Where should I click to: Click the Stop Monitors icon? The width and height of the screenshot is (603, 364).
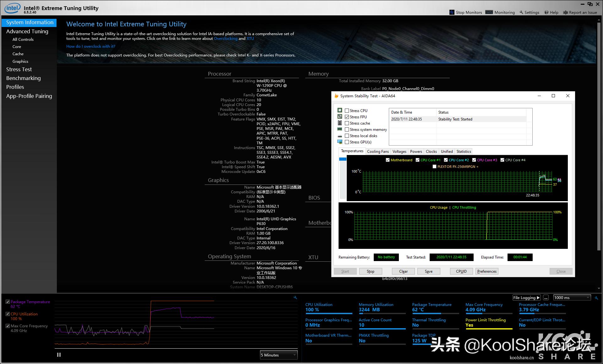point(452,12)
